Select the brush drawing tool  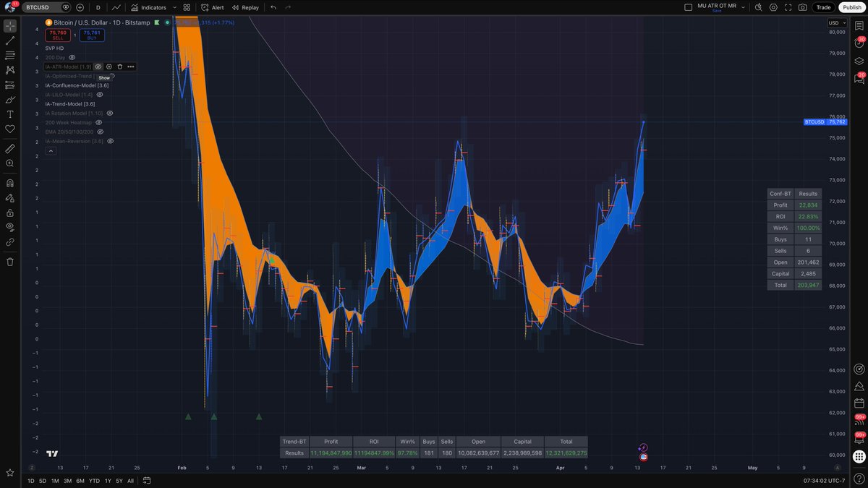click(x=10, y=100)
